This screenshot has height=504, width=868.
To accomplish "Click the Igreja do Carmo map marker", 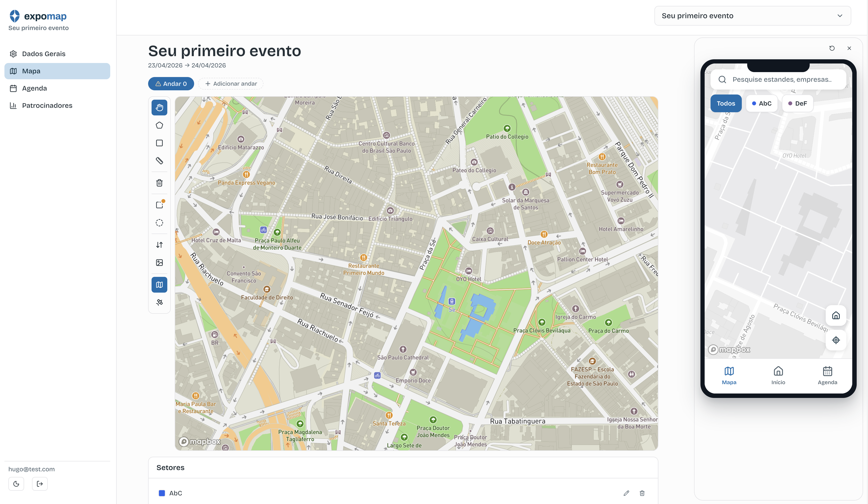I will tap(575, 309).
